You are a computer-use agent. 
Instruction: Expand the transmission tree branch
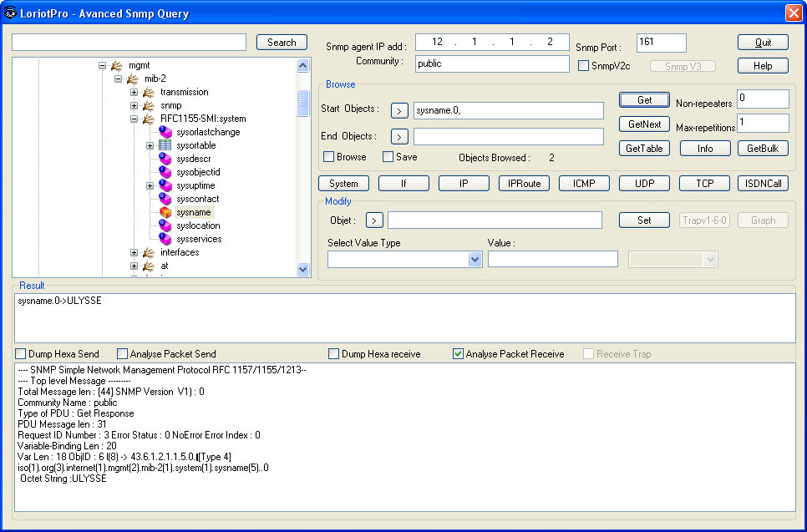pyautogui.click(x=134, y=92)
